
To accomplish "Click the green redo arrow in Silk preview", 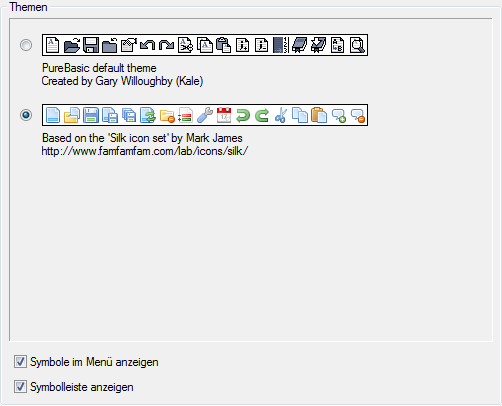I will click(x=262, y=115).
